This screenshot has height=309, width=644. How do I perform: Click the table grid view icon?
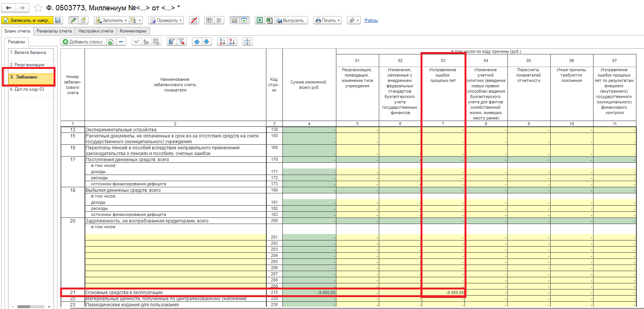[209, 20]
